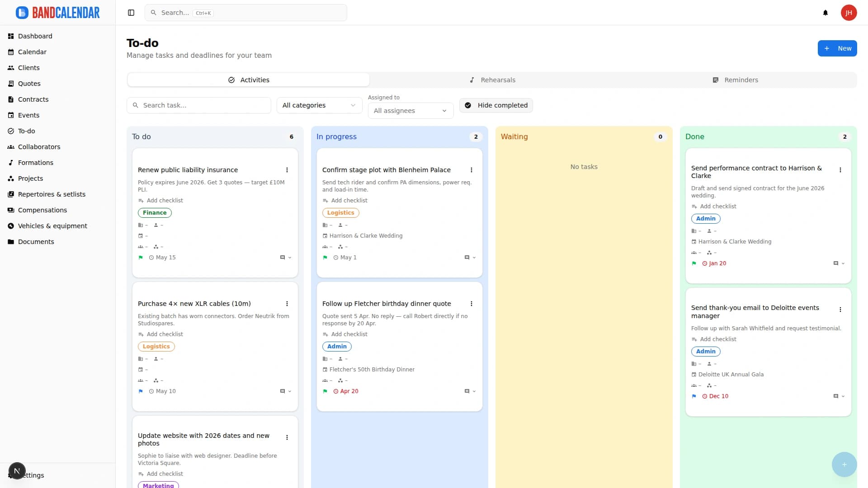Toggle the sidebar panel icon
868x488 pixels.
pos(131,13)
